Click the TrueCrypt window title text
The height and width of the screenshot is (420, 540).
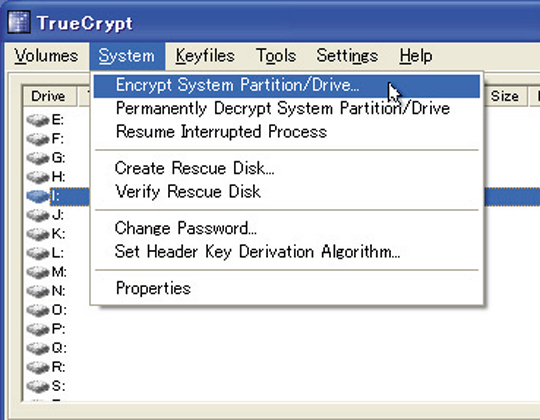(85, 23)
